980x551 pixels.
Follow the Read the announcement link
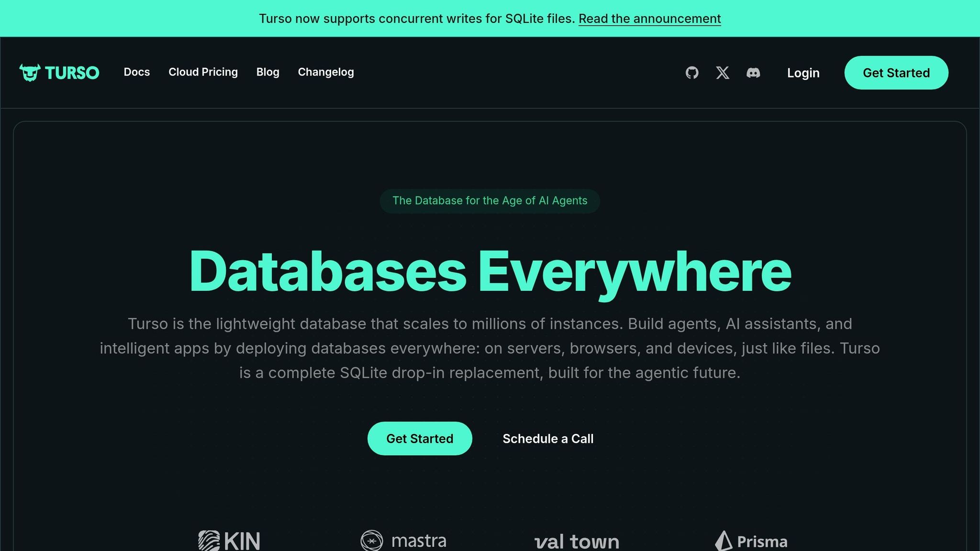649,19
